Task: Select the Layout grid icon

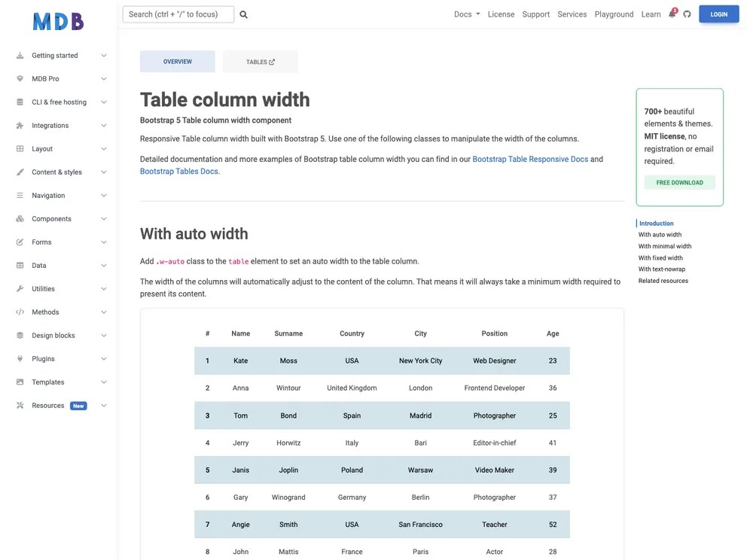Action: 18,148
